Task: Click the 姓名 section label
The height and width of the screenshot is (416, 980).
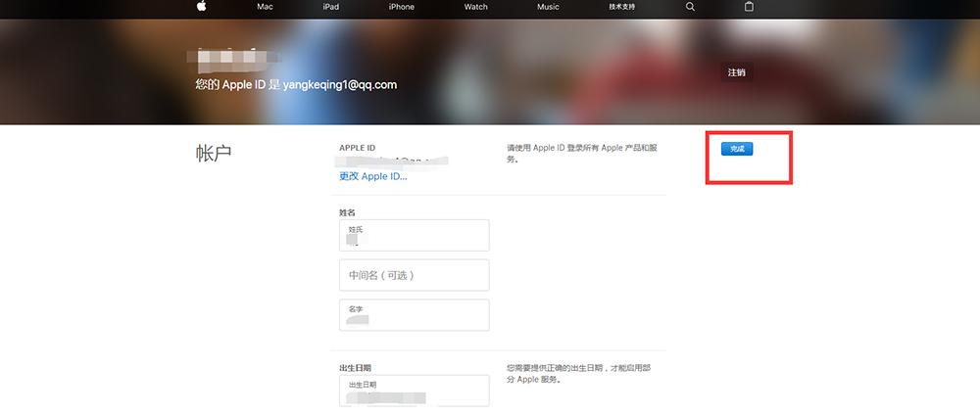Action: [x=347, y=212]
